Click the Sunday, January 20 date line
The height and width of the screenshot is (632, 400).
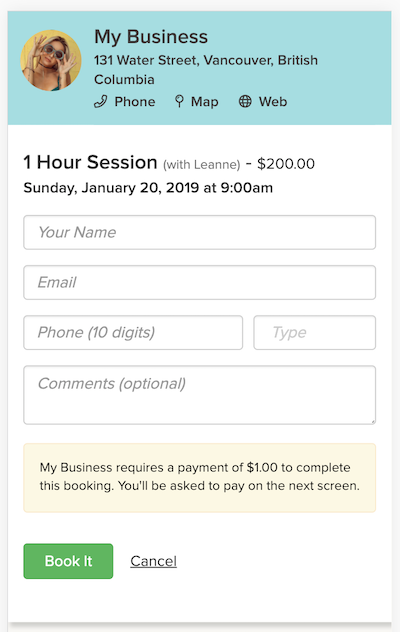[x=148, y=188]
